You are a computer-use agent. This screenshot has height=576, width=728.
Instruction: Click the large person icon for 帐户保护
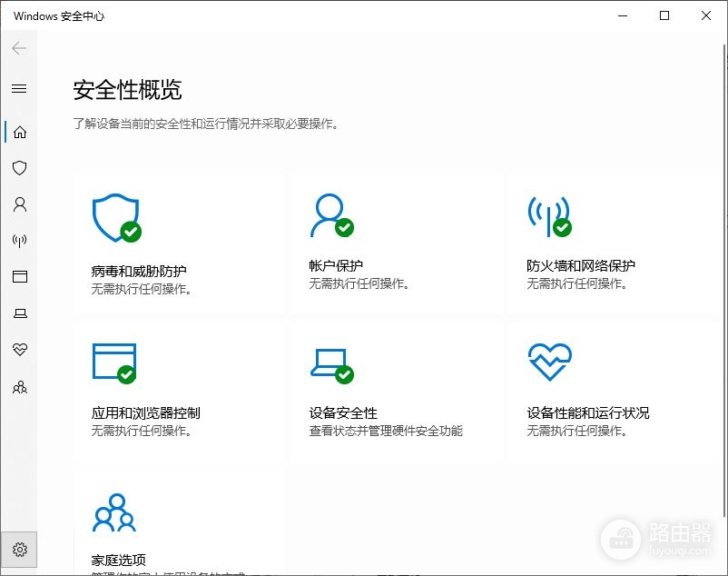point(332,215)
